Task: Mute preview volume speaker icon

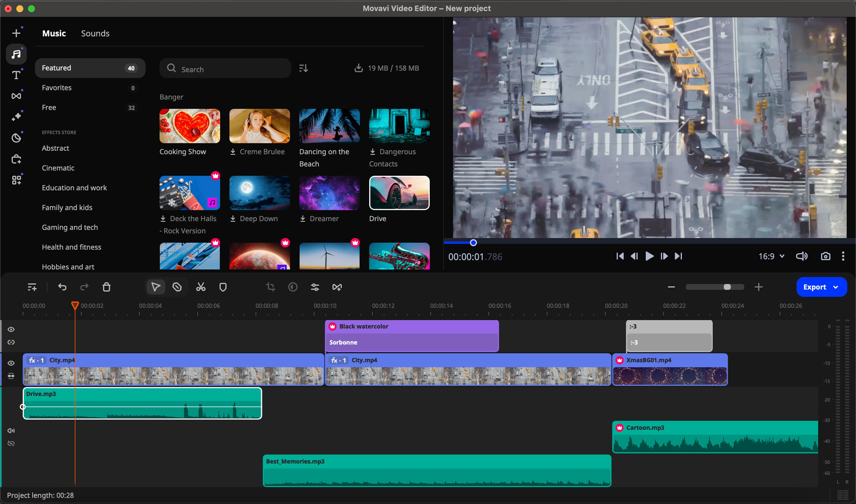Action: [802, 256]
